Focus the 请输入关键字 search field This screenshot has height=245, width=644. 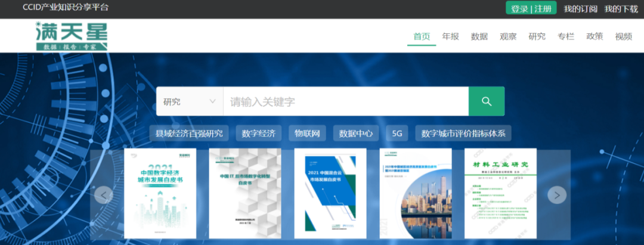coord(346,101)
